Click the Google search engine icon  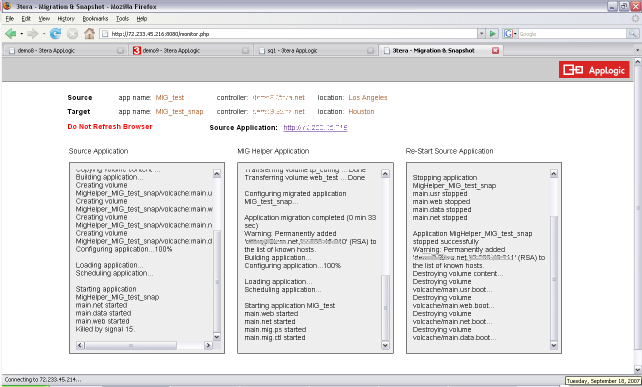click(x=508, y=34)
